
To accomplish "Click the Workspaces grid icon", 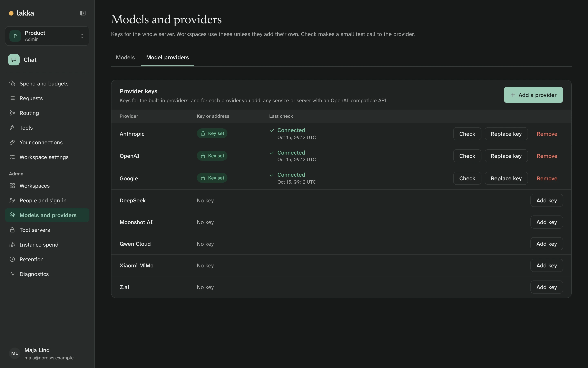I will click(x=12, y=186).
